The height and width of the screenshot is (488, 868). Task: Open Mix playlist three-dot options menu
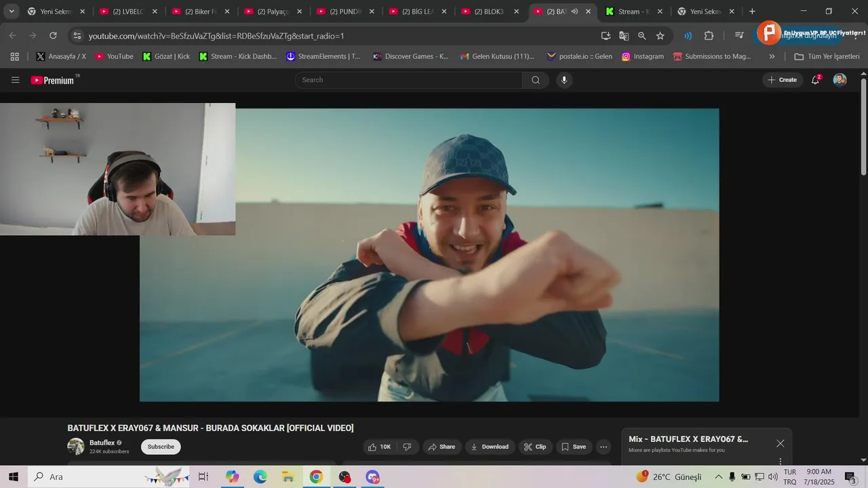781,461
